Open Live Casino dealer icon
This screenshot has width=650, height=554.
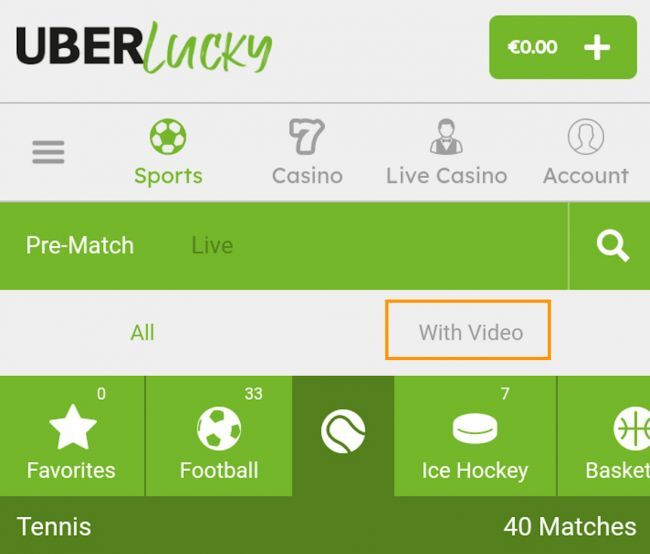[446, 137]
